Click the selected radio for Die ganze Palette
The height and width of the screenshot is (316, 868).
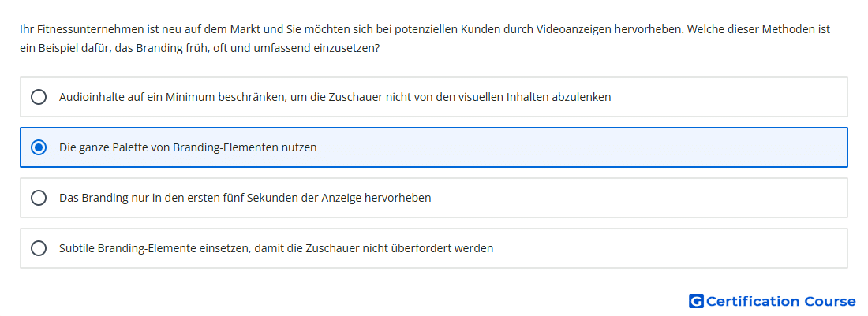(x=39, y=147)
